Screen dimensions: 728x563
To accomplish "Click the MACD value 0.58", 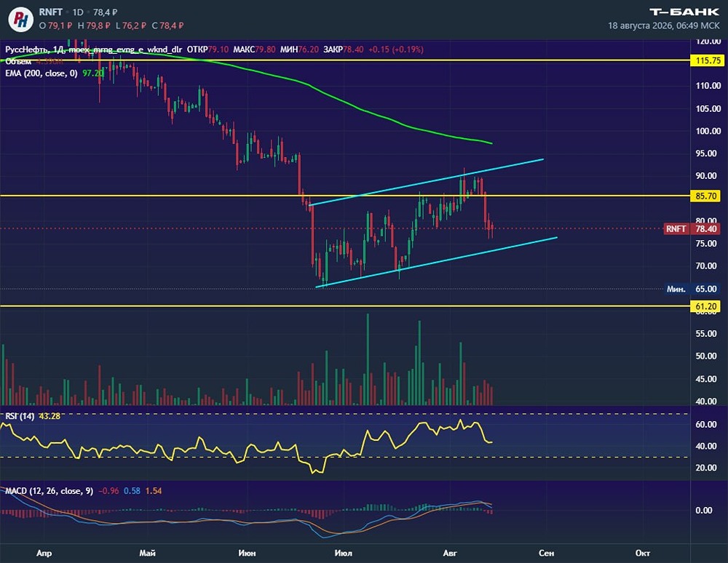I will 132,491.
